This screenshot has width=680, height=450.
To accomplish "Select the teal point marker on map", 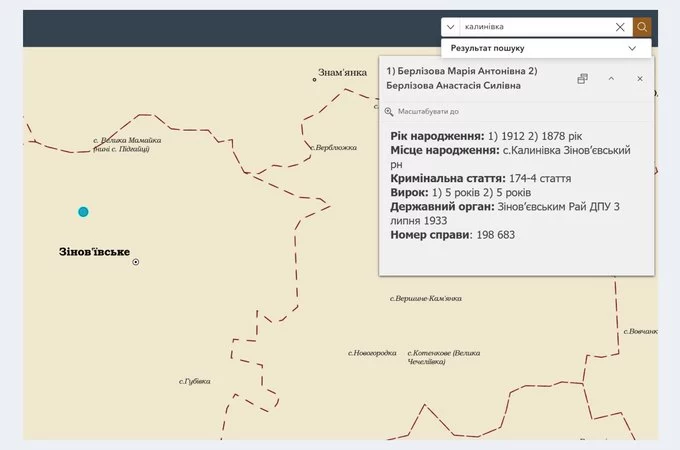I will coord(83,211).
